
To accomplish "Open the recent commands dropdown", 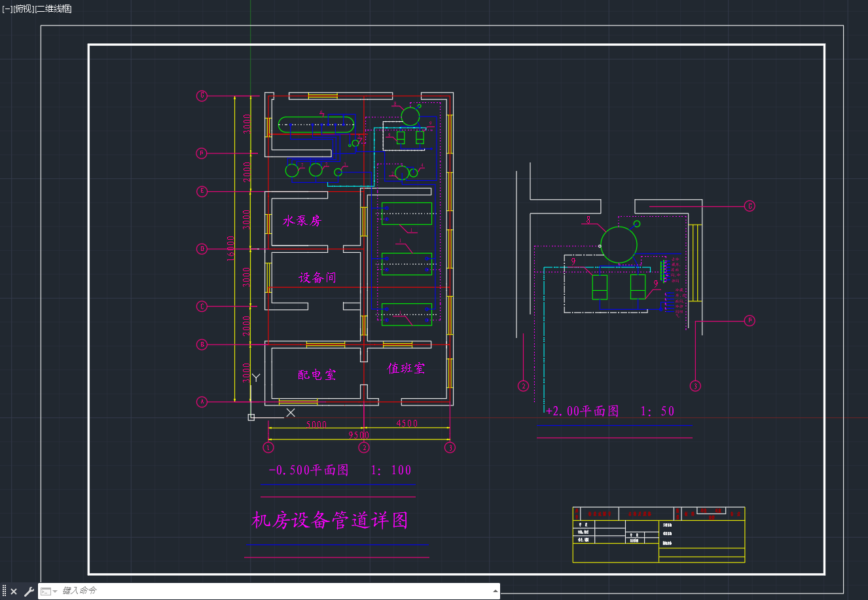I will [49, 591].
